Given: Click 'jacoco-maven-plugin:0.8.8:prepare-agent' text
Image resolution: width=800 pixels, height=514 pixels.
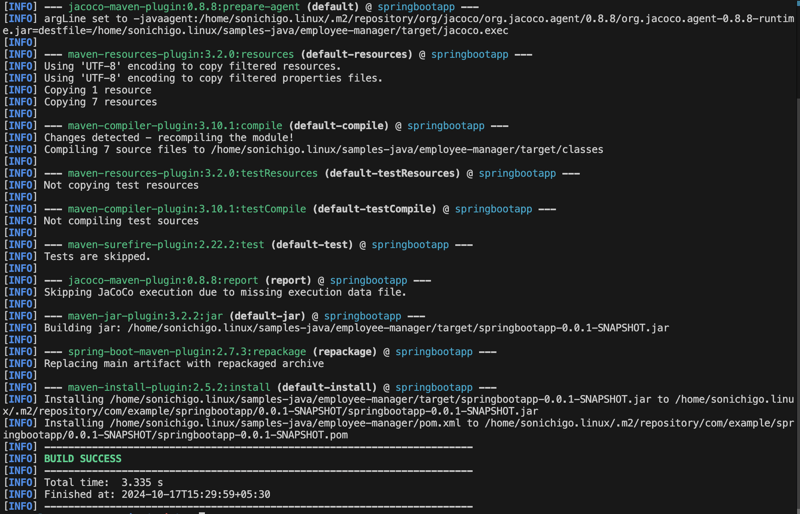Looking at the screenshot, I should [184, 7].
